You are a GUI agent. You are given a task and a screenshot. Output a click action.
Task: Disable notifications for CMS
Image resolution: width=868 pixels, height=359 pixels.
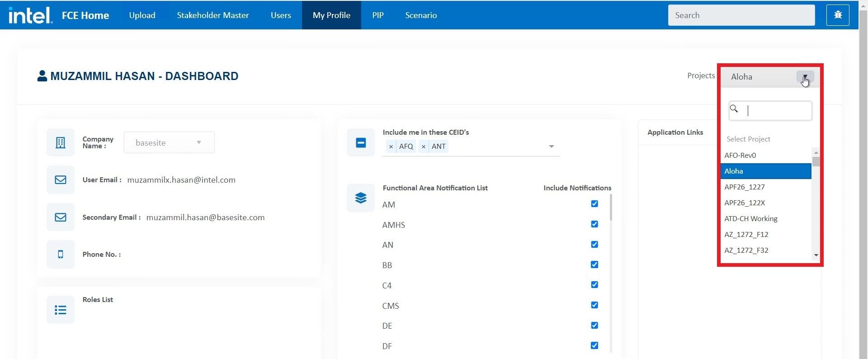coord(594,305)
